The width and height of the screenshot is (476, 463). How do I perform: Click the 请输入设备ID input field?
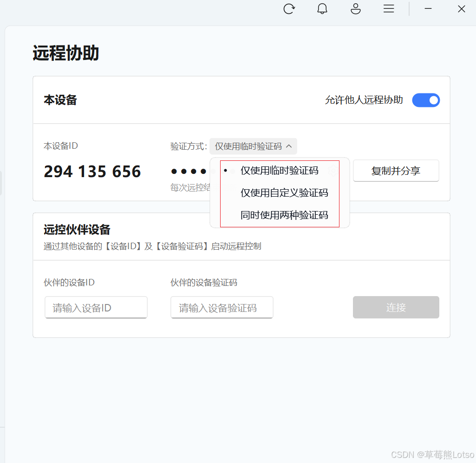(x=96, y=307)
